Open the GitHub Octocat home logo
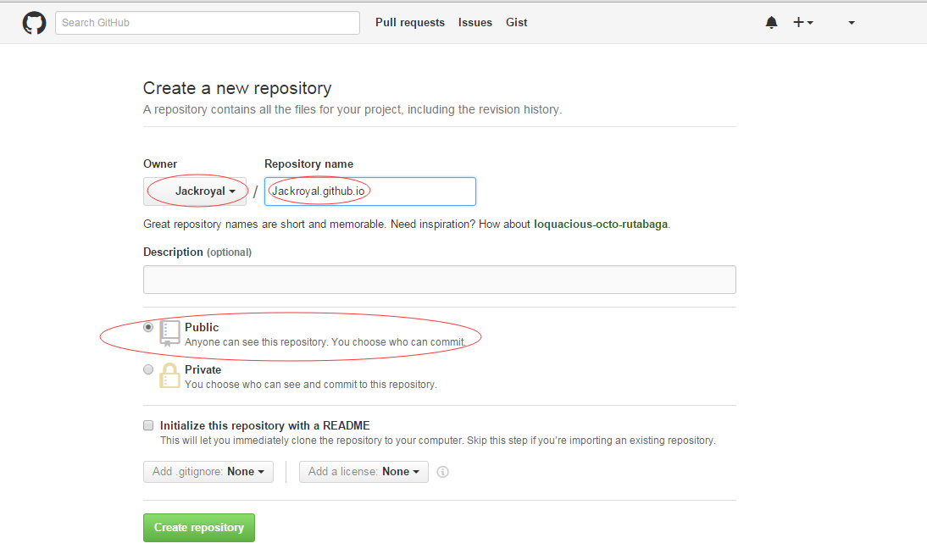Viewport: 927px width, 560px height. 34,23
